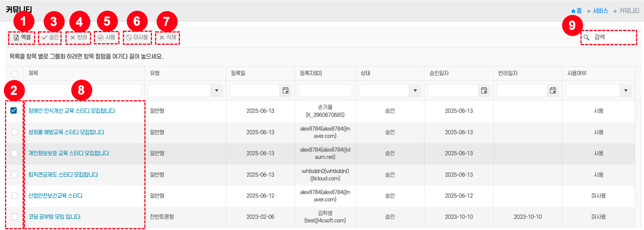Click the 반려 reject toolbar button
This screenshot has height=230, width=644.
point(78,38)
